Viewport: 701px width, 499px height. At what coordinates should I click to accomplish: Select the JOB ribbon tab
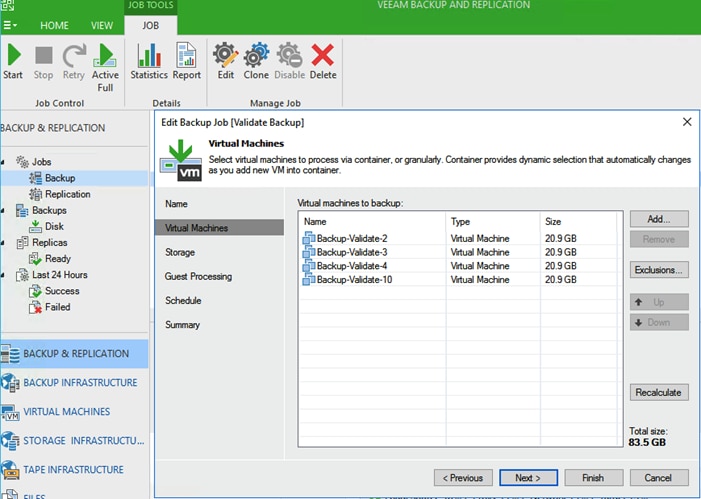[x=151, y=25]
